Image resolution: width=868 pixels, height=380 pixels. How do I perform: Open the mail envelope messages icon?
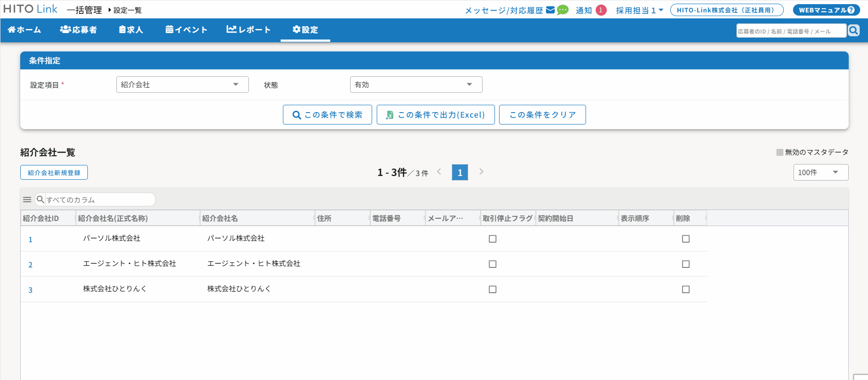point(550,10)
